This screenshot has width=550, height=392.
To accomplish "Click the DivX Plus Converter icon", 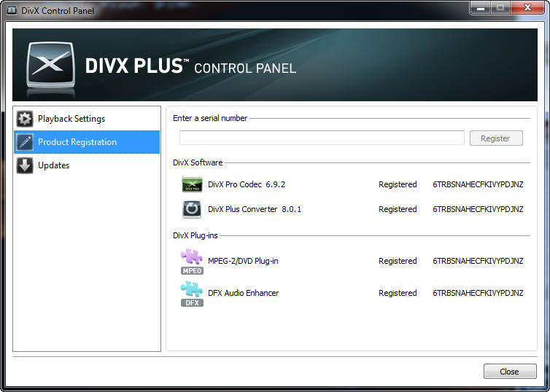I will tap(192, 210).
